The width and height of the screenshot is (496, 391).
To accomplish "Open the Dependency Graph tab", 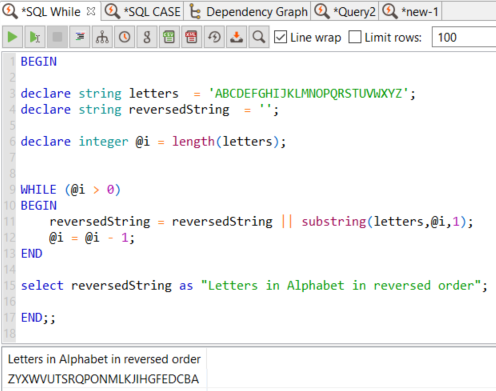I will 248,12.
